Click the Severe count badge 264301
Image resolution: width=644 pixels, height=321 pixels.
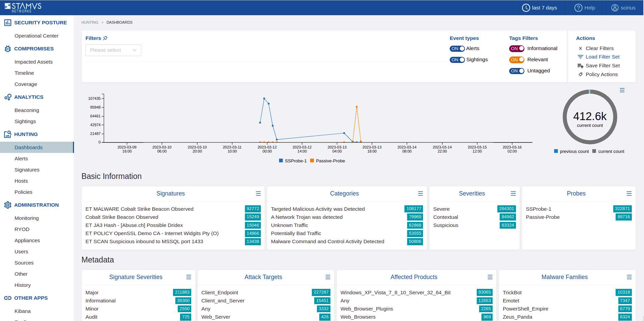click(506, 209)
